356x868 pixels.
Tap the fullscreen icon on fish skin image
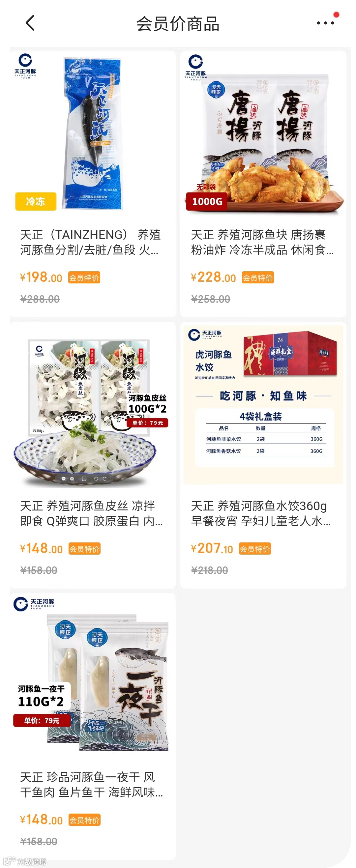(84, 478)
